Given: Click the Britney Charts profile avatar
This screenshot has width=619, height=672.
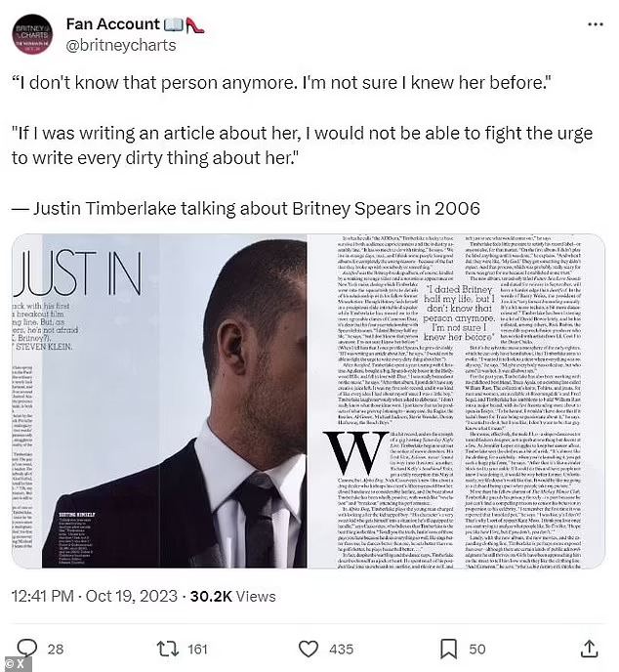Looking at the screenshot, I should (32, 34).
